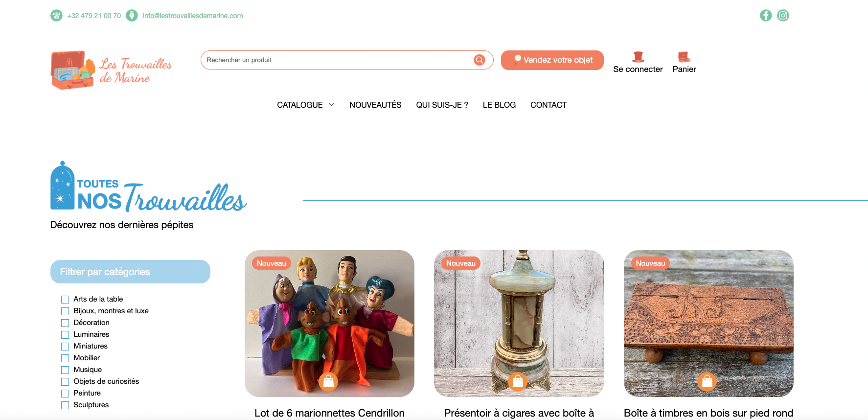Expand the CATALOGUE dropdown menu

coord(306,105)
